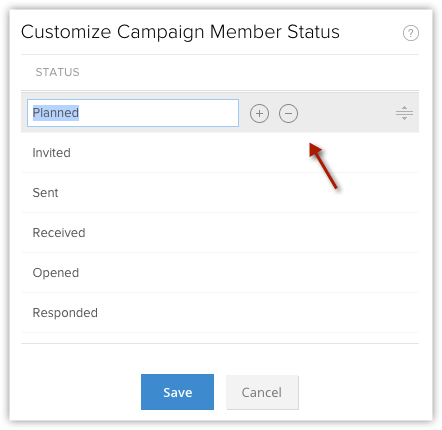Screen dimensions: 442x430
Task: Click the Save button
Action: [177, 392]
